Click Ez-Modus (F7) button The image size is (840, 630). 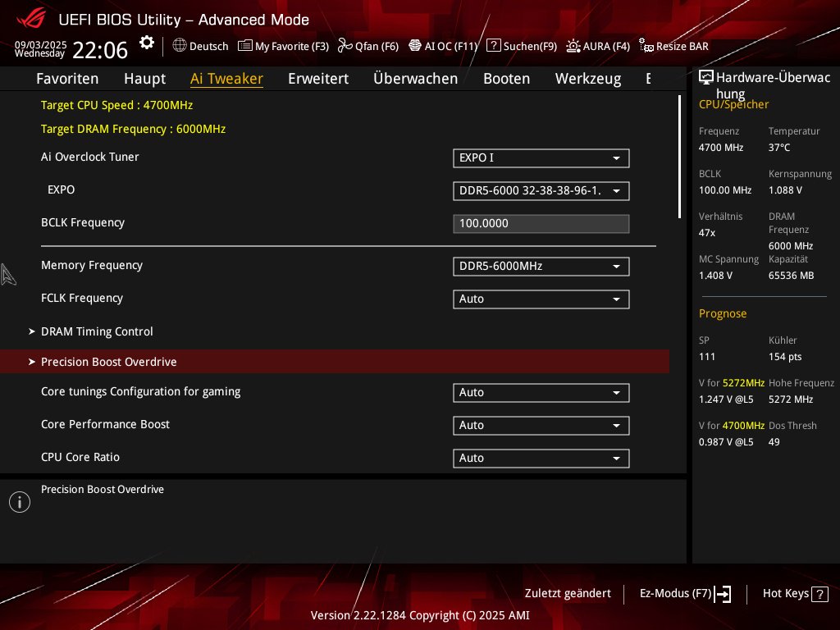click(x=686, y=594)
